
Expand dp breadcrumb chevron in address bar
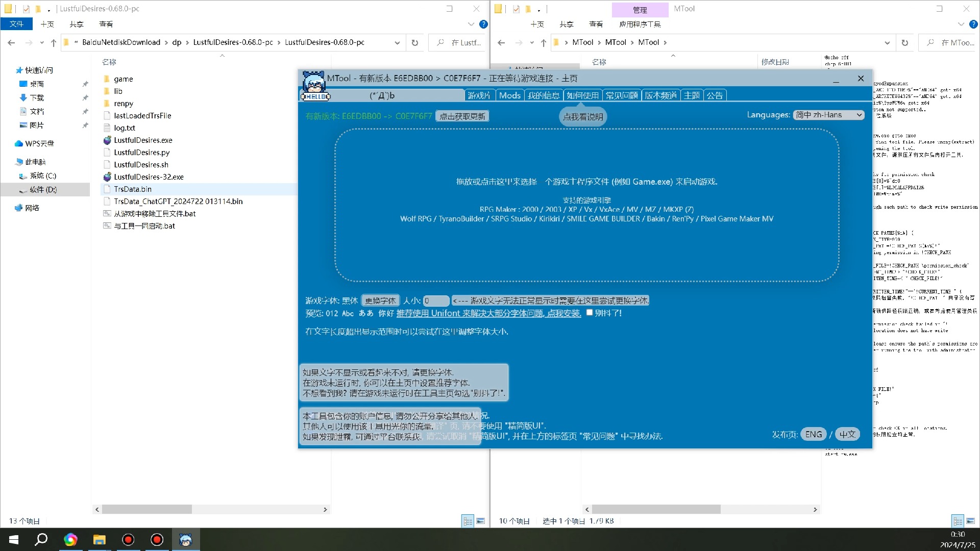tap(187, 42)
